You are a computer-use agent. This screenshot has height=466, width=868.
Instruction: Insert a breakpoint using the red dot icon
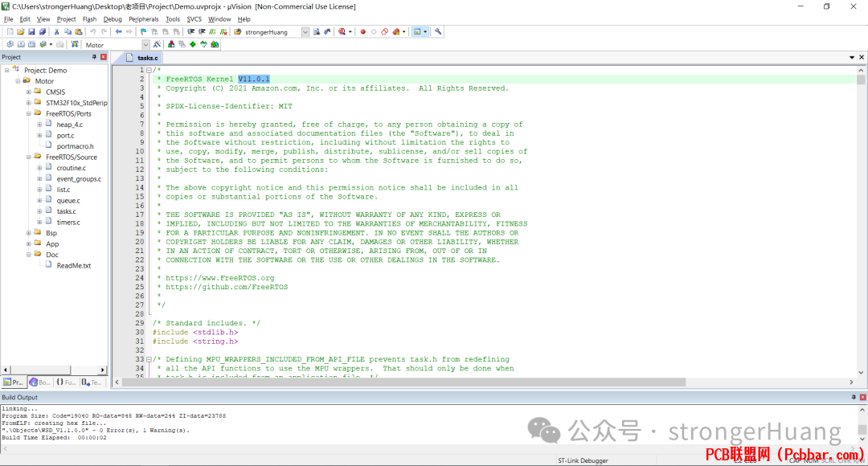coord(363,32)
